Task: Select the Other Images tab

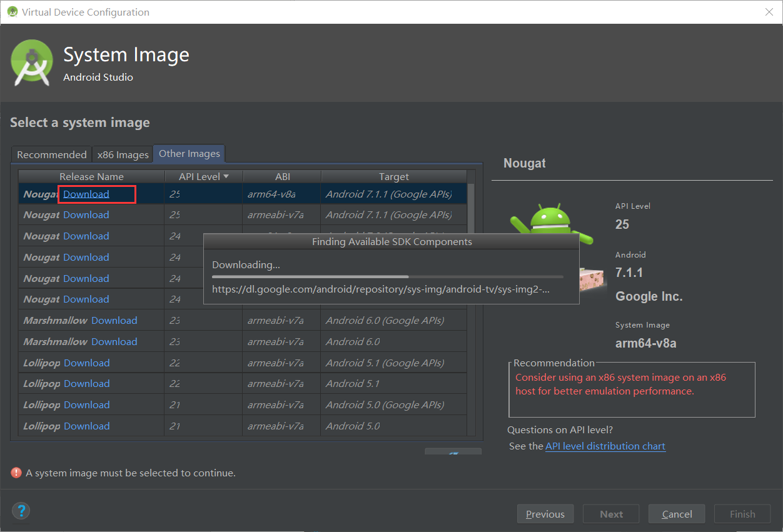Action: coord(189,153)
